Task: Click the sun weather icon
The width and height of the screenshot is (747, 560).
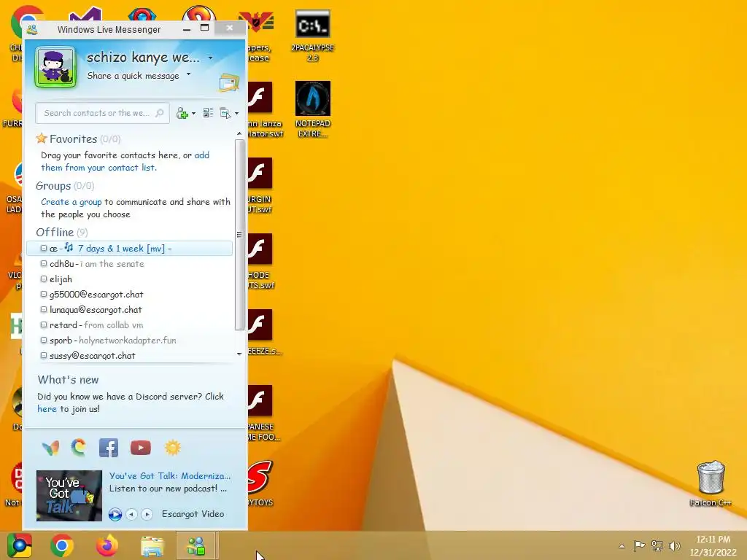Action: (x=172, y=448)
